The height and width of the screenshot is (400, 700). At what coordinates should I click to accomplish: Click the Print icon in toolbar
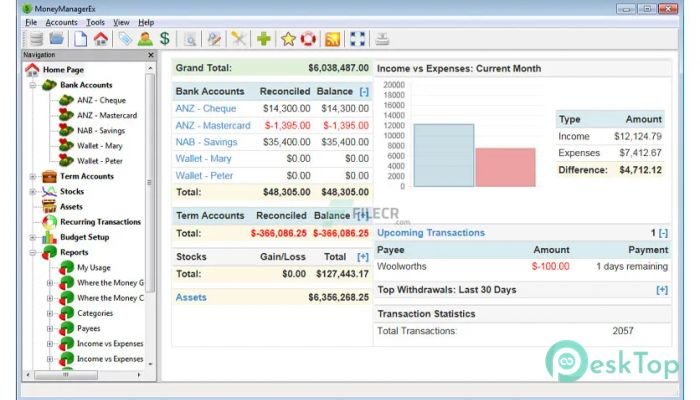tap(382, 39)
